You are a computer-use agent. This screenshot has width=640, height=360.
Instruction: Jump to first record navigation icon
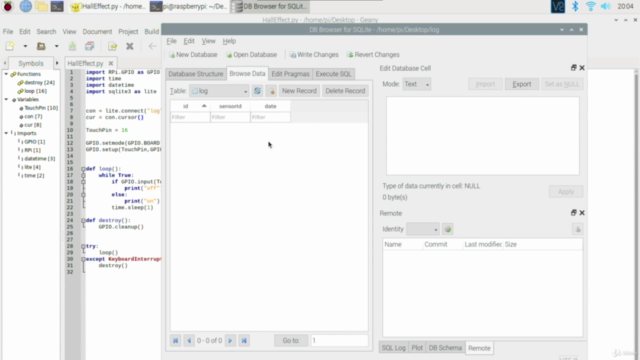click(x=176, y=340)
